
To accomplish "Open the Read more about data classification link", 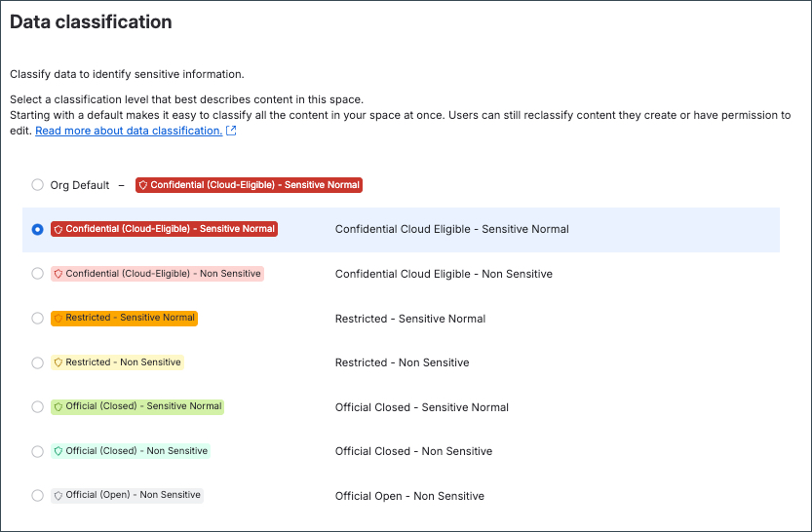I will (x=129, y=131).
